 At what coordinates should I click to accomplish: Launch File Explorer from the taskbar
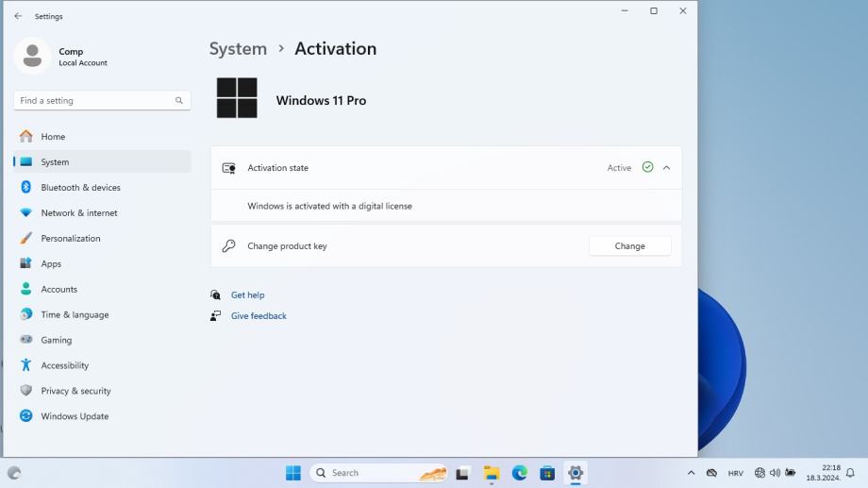pos(491,473)
